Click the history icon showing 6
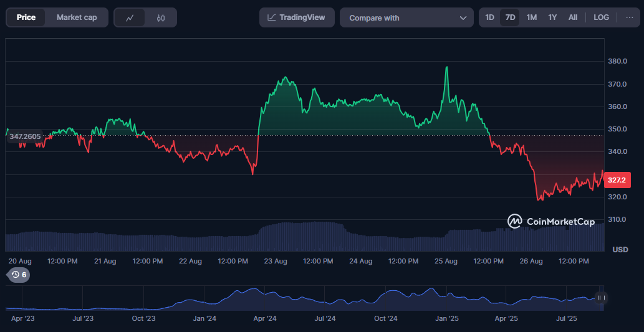Screen dimensions: 644x332 [19, 275]
